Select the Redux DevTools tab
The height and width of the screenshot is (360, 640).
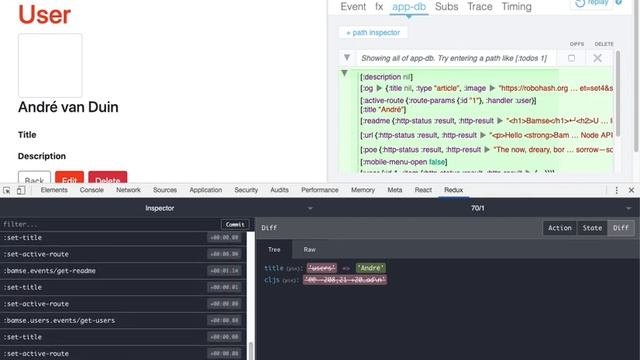coord(453,190)
